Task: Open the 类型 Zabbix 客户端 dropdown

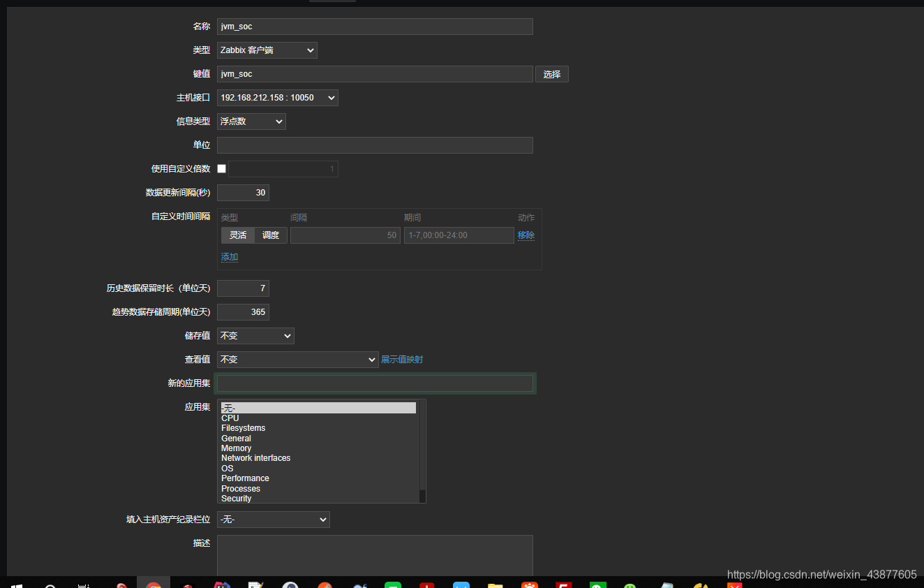Action: click(267, 50)
